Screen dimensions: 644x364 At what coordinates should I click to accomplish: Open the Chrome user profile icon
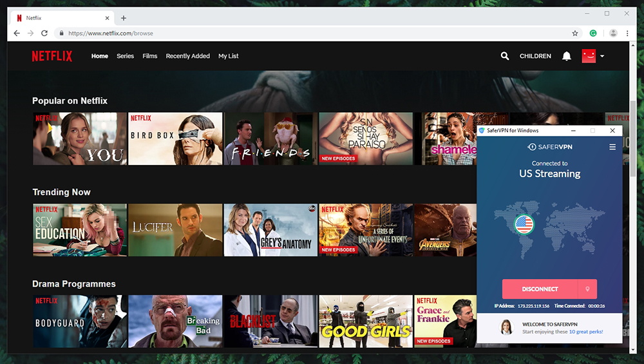[x=613, y=34]
